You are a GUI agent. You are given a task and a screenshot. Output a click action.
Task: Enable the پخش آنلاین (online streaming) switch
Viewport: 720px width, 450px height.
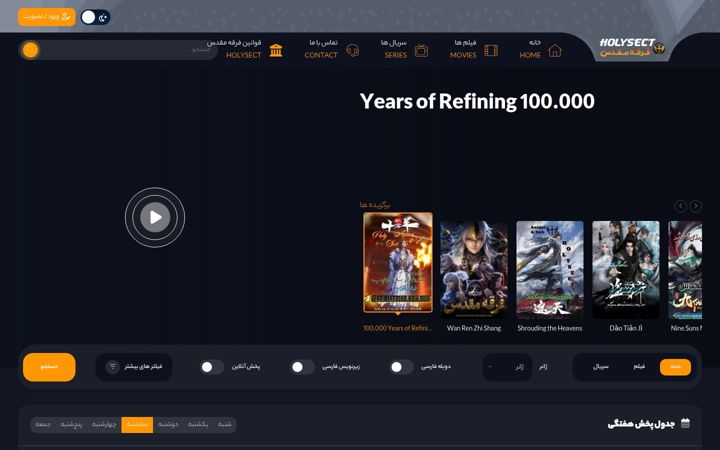pyautogui.click(x=212, y=367)
